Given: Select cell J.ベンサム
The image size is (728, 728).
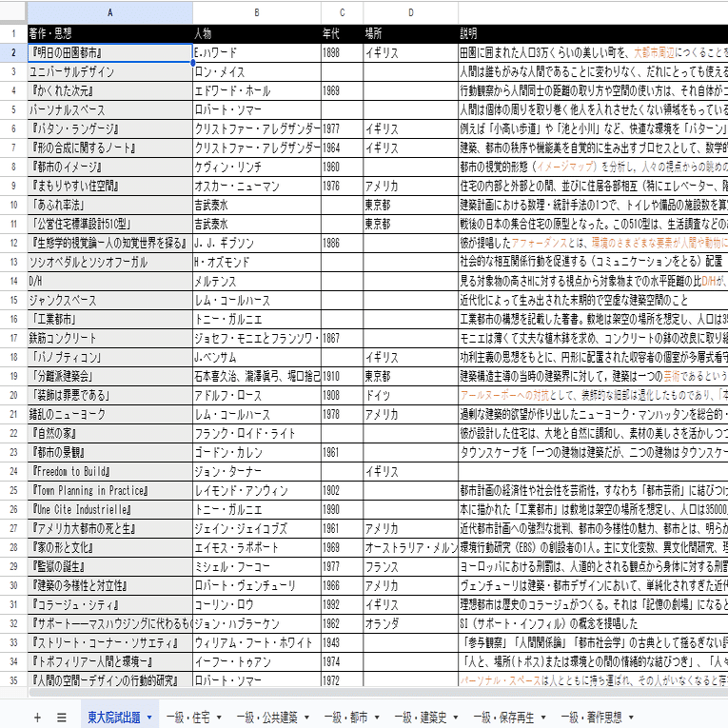Looking at the screenshot, I should [x=257, y=358].
